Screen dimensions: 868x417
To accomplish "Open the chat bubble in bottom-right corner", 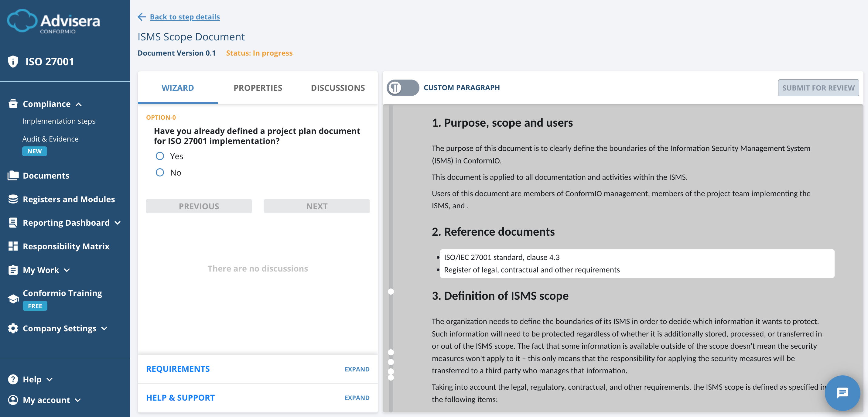I will click(842, 393).
